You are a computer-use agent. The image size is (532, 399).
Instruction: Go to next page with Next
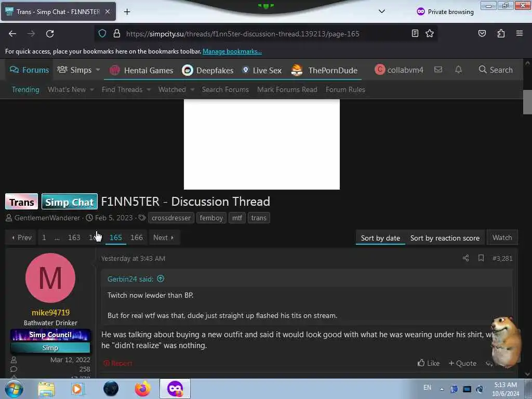164,237
